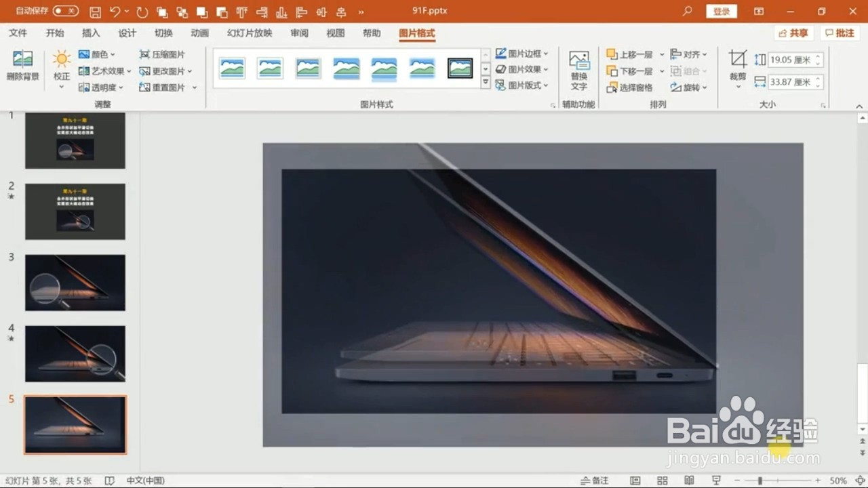Open the 图片边框 picture border dropdown
This screenshot has width=868, height=488.
(522, 54)
